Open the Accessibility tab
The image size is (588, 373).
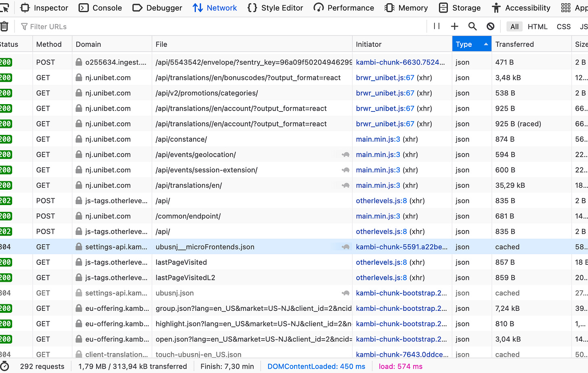pos(521,8)
